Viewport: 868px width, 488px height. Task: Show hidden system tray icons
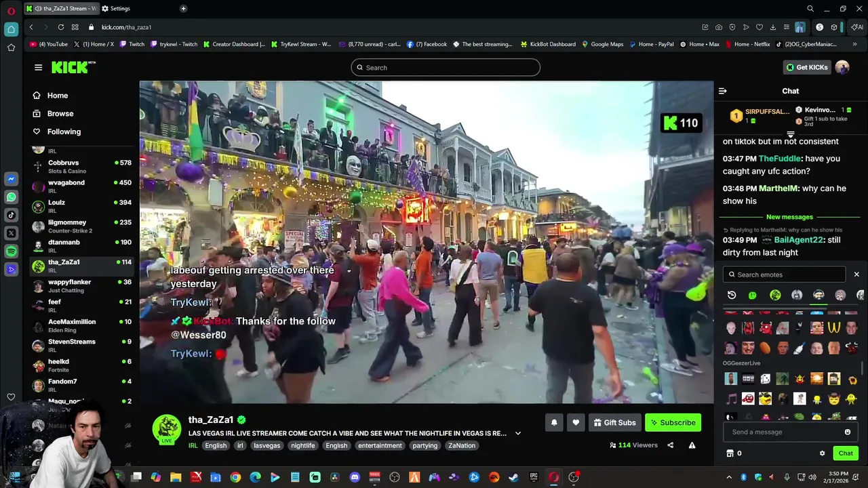(729, 477)
